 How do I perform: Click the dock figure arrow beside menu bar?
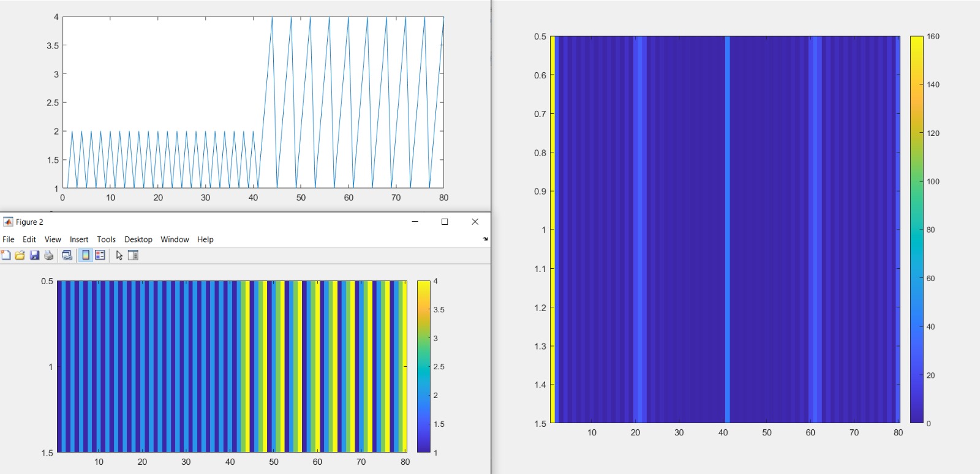pos(486,239)
